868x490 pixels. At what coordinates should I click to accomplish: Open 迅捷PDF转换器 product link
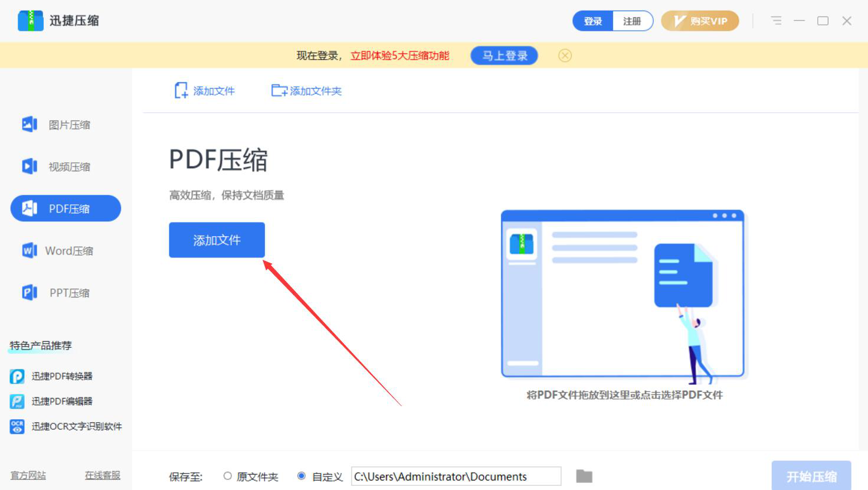pos(51,376)
